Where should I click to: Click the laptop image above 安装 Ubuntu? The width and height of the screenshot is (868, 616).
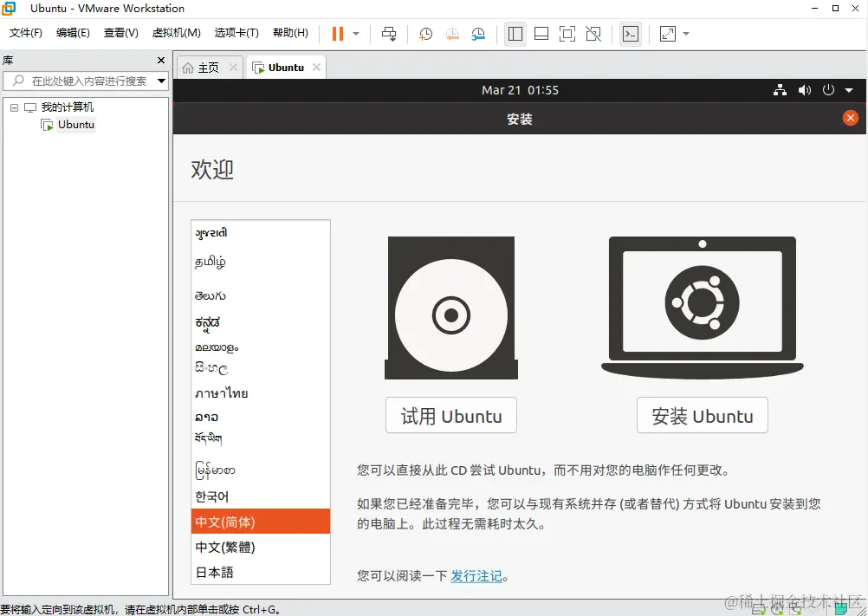(x=702, y=308)
